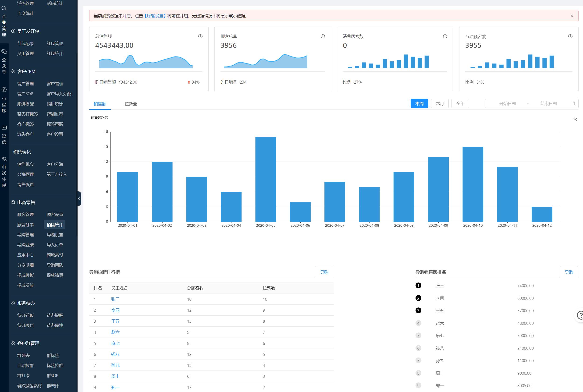
Task: Click info icon on 互动顾客数 card
Action: 570,36
